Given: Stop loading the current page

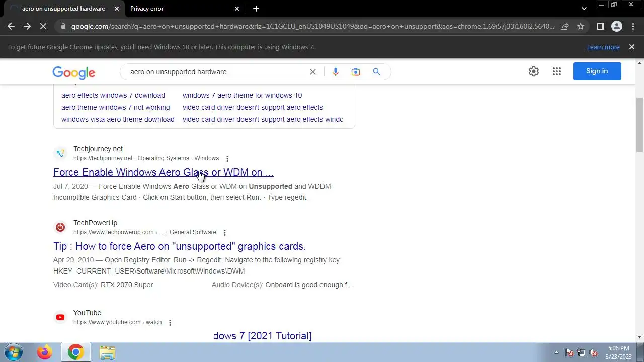Looking at the screenshot, I should pos(43,26).
